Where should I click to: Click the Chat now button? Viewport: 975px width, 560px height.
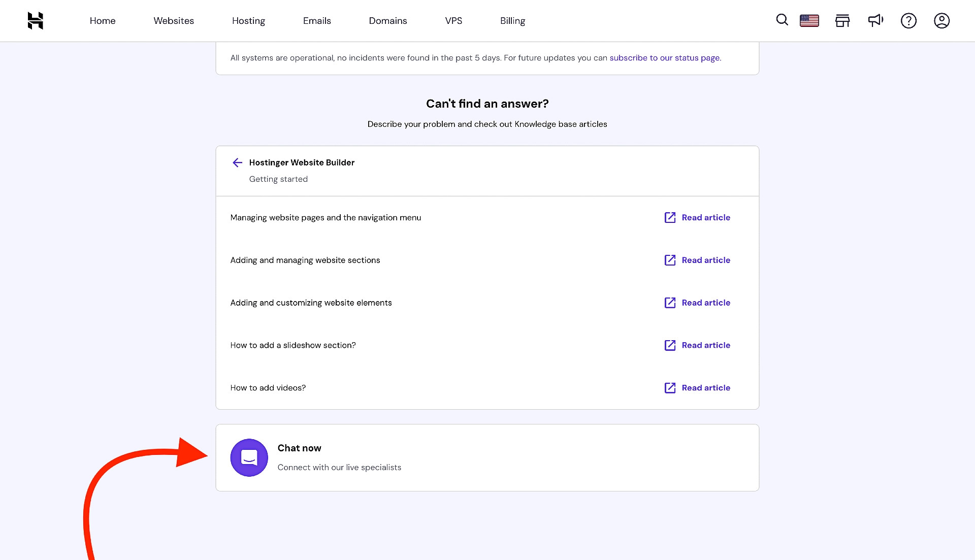click(x=487, y=457)
